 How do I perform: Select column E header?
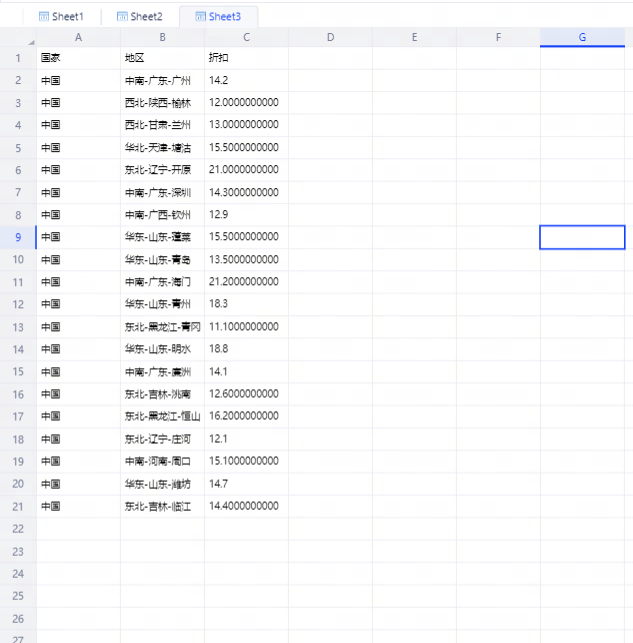(414, 38)
